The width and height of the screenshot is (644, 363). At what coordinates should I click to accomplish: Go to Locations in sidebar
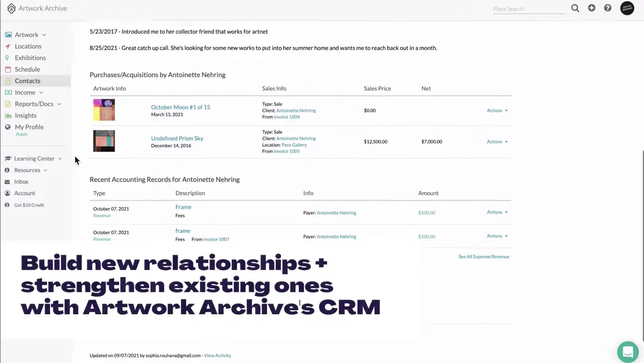click(28, 46)
